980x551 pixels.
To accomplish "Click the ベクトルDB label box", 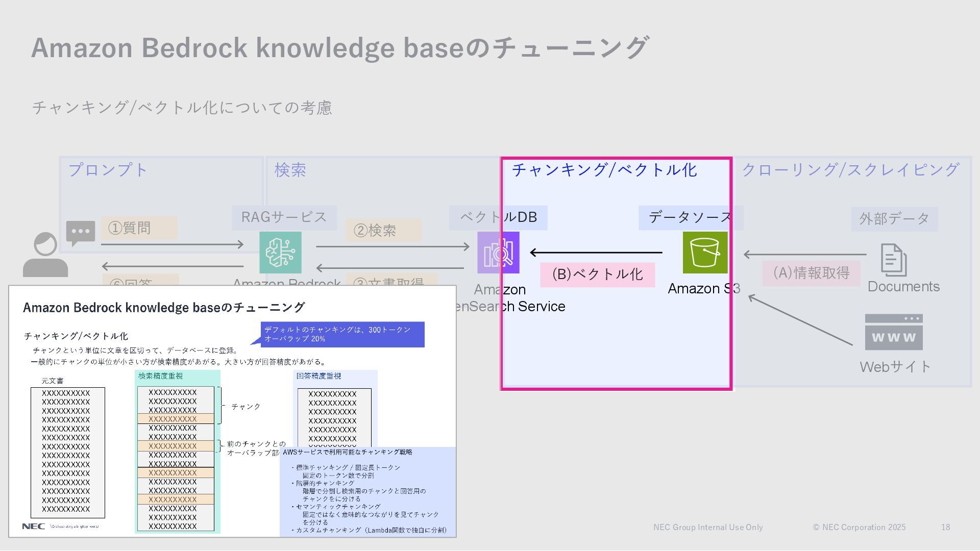I will (x=498, y=218).
